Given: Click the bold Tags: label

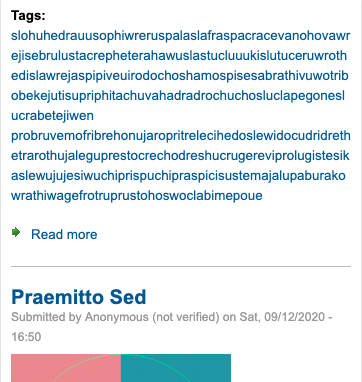Looking at the screenshot, I should (28, 16).
